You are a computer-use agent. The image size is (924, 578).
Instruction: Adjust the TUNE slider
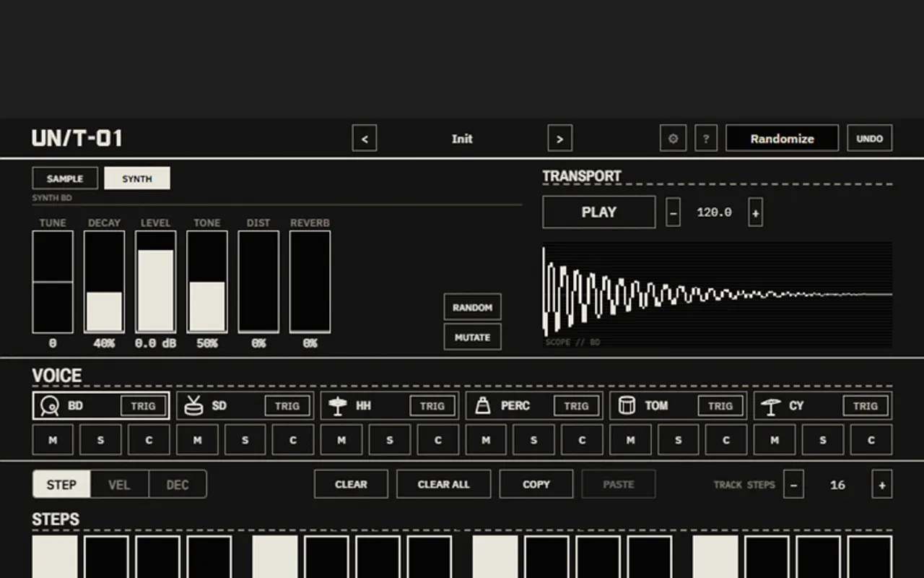pos(53,282)
